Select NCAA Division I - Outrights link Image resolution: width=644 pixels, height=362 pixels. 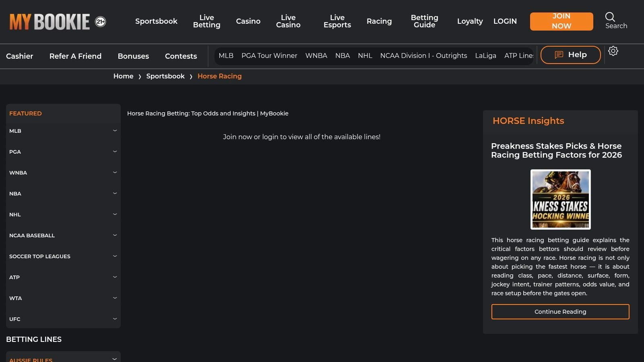423,56
